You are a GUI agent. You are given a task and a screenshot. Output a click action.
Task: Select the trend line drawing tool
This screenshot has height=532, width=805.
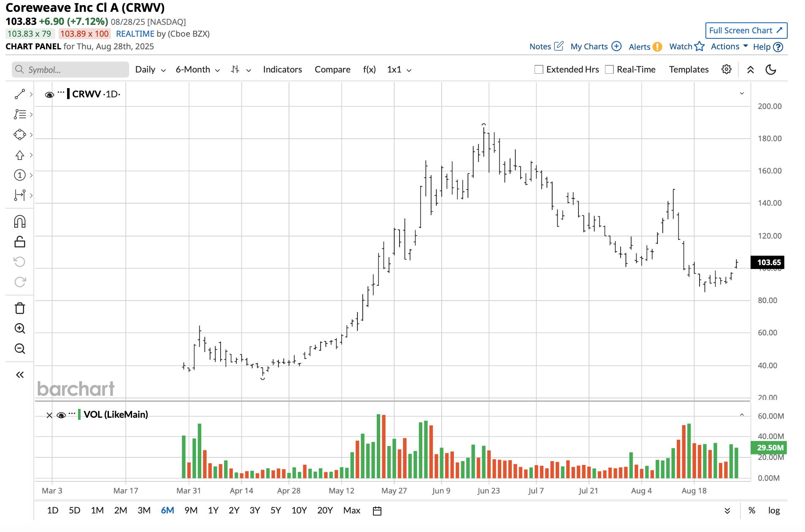[x=20, y=94]
